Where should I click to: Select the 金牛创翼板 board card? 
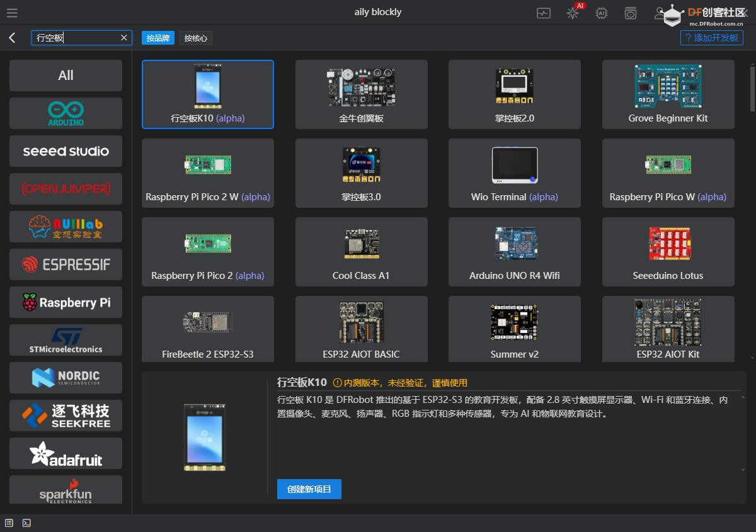[x=362, y=94]
